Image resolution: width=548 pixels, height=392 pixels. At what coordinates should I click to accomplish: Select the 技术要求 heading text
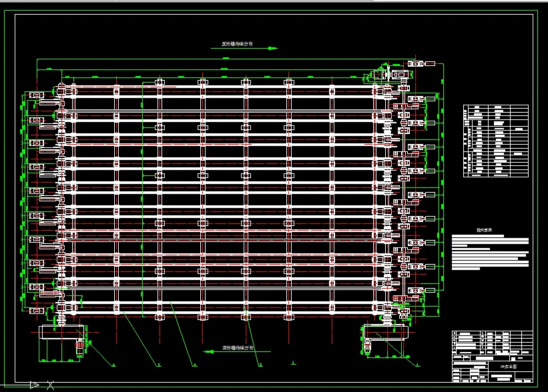pos(484,230)
